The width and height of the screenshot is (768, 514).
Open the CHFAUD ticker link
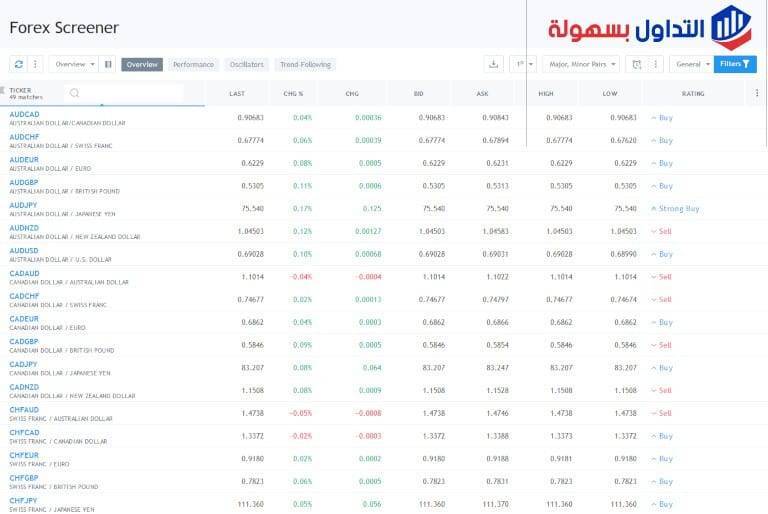coord(24,410)
